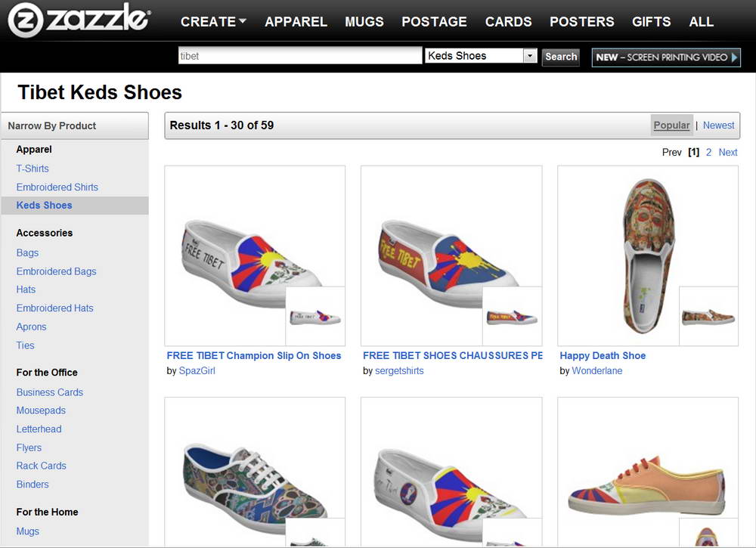This screenshot has width=756, height=548.
Task: Visit seller SpazGirl's profile
Action: tap(197, 370)
